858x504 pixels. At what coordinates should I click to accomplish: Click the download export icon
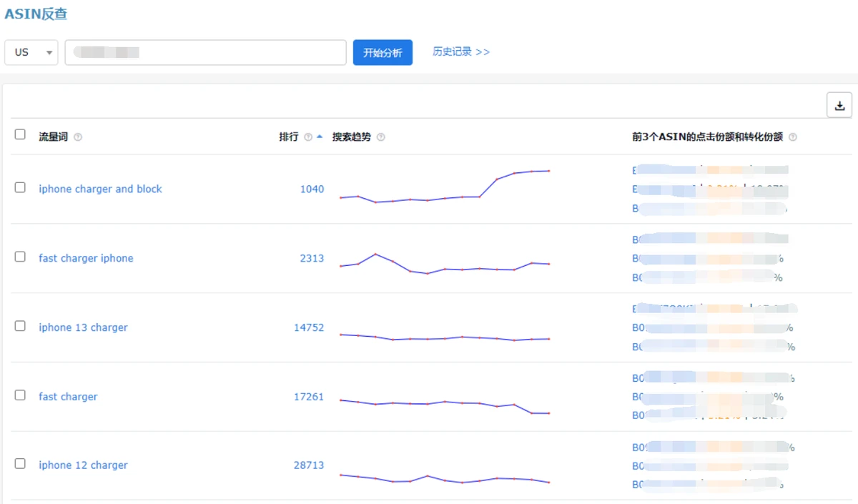tap(839, 106)
